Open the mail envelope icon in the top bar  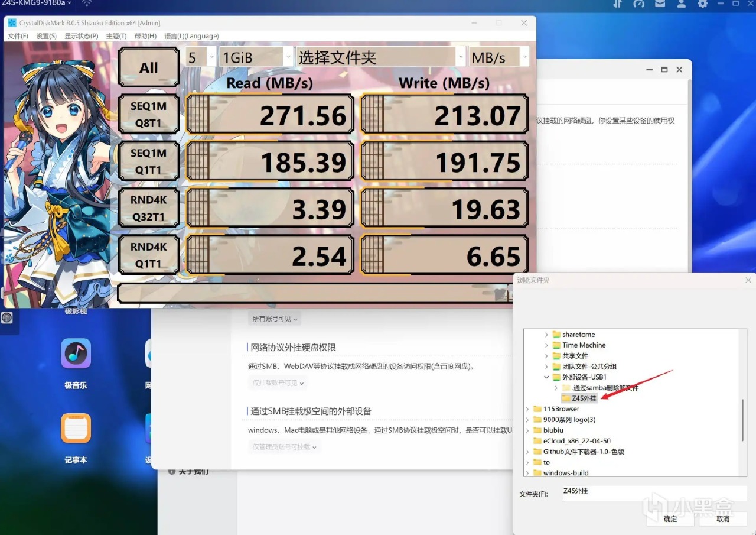pos(660,4)
